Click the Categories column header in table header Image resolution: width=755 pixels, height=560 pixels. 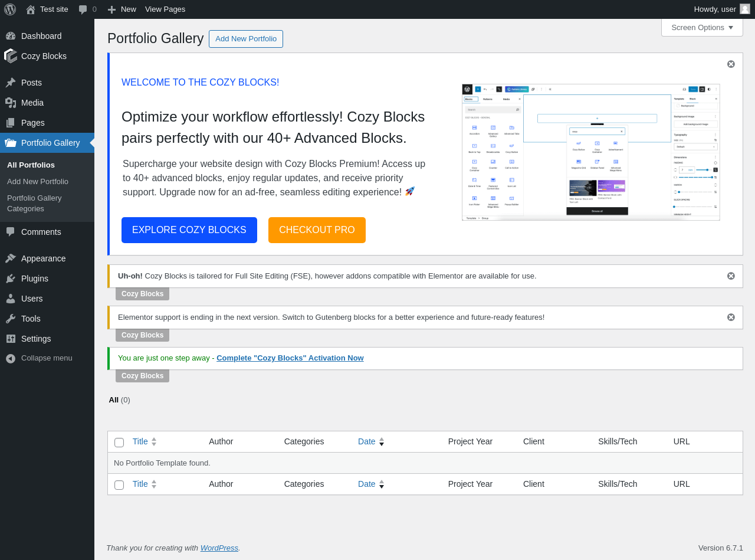[x=304, y=441]
